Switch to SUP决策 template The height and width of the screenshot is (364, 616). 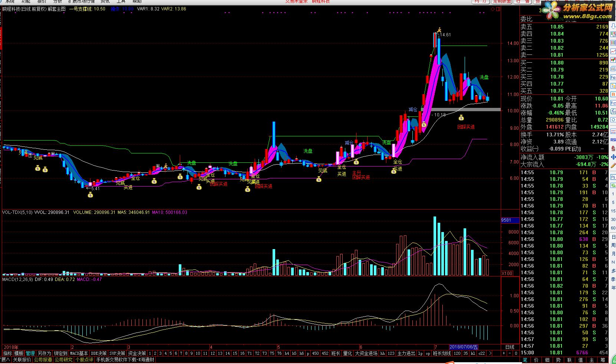coord(117,353)
